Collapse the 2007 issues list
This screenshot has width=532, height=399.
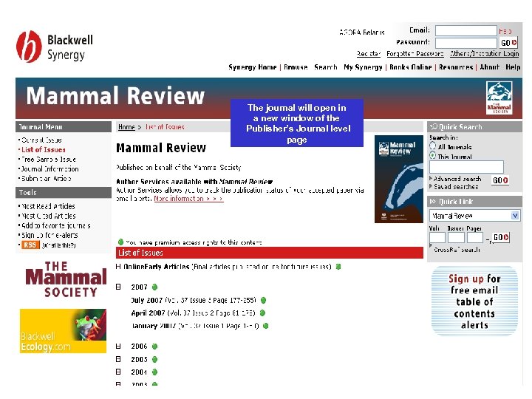click(118, 287)
